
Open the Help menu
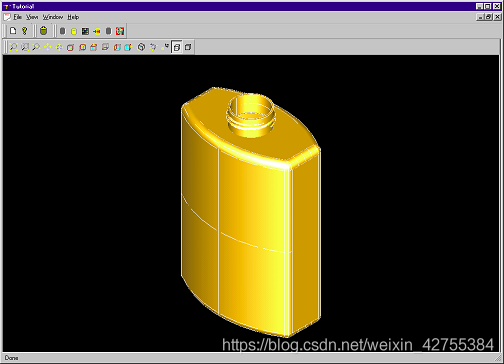pyautogui.click(x=73, y=17)
